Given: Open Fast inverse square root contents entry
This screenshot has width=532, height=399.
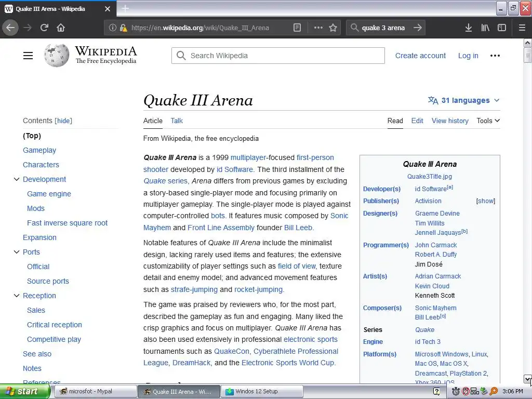Looking at the screenshot, I should (x=67, y=223).
